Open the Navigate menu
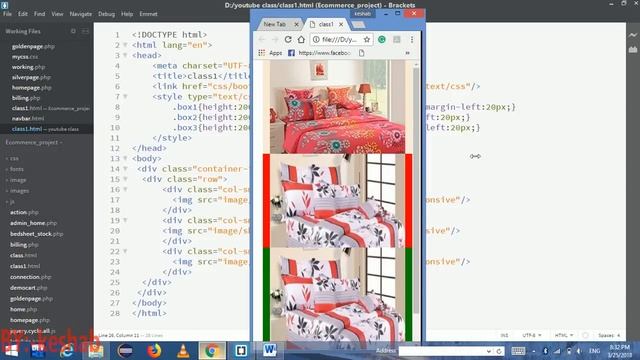The image size is (640, 360). 80,14
